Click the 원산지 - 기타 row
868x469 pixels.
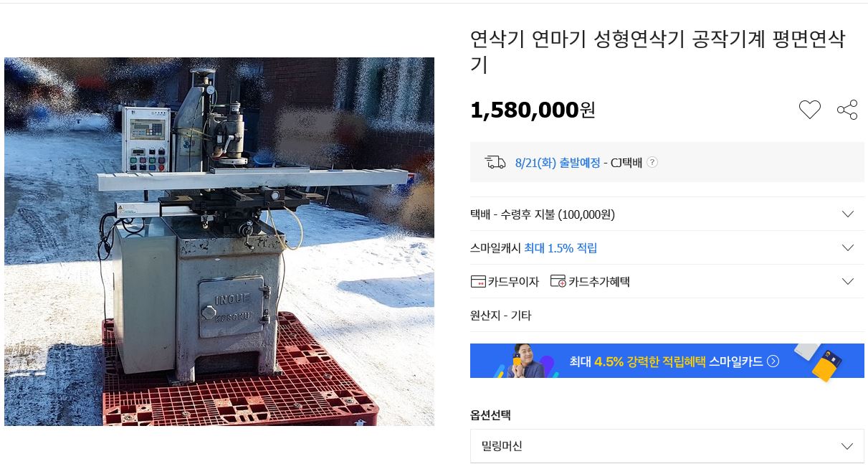667,316
